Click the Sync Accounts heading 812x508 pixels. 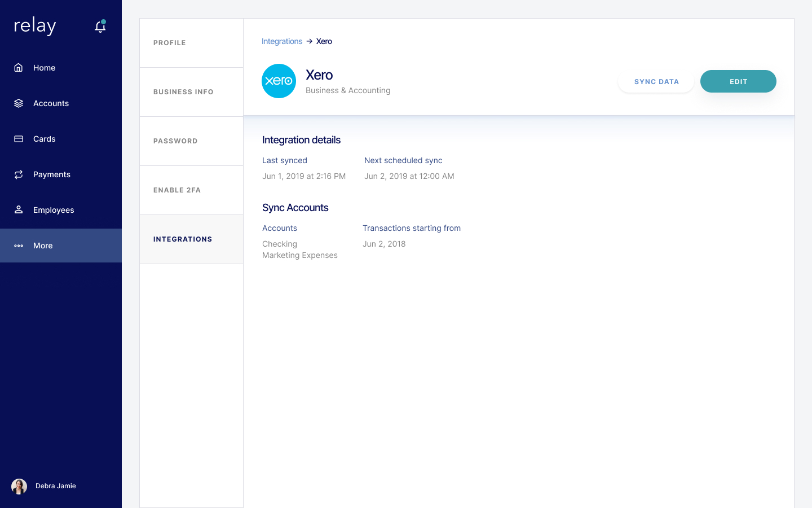click(x=295, y=208)
